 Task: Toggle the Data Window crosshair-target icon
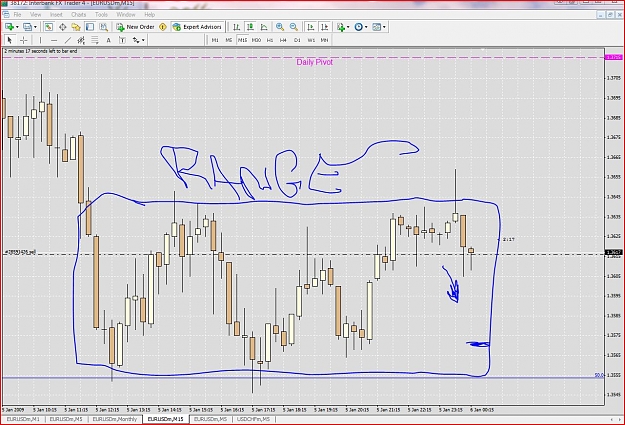coord(62,27)
